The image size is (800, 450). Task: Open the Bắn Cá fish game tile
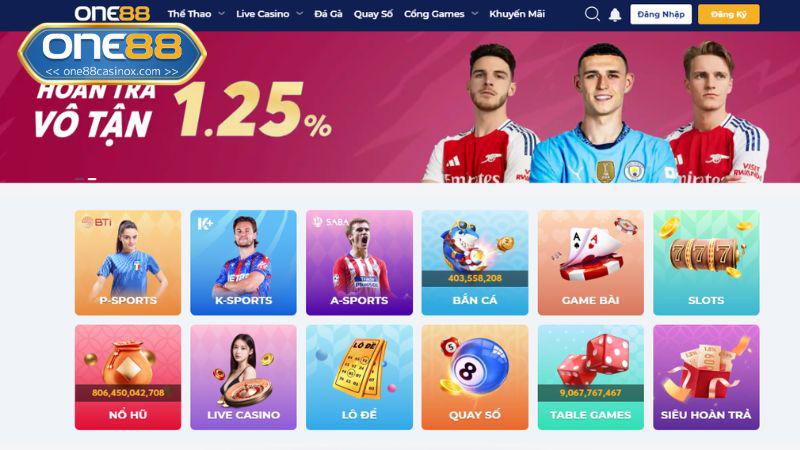[474, 262]
